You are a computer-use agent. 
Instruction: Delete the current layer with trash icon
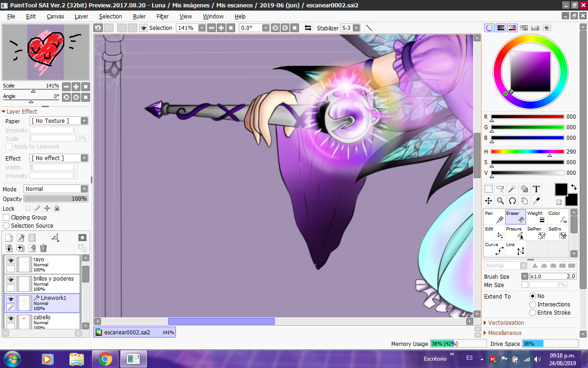coord(43,248)
